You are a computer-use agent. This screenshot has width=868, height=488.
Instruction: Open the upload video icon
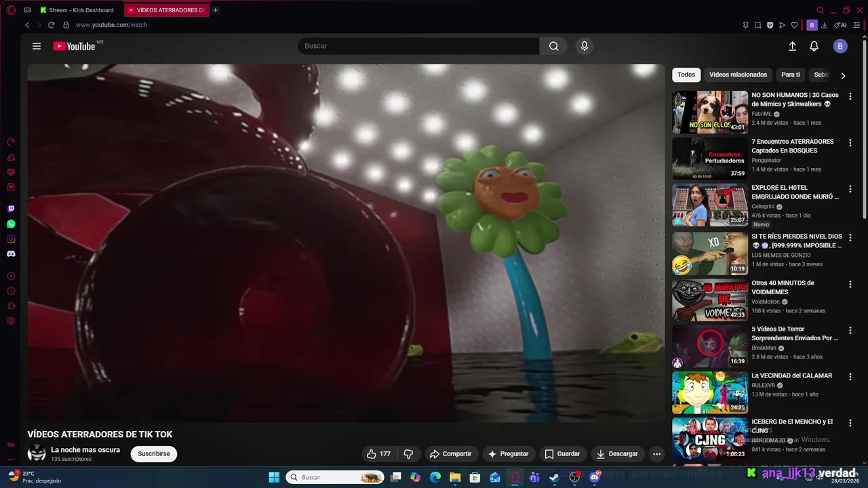pos(792,46)
